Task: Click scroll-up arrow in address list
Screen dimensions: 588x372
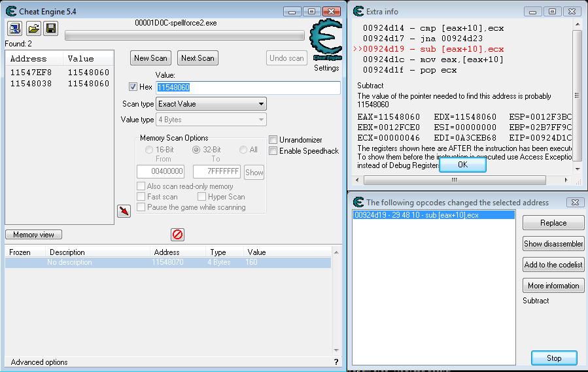Action: point(336,253)
